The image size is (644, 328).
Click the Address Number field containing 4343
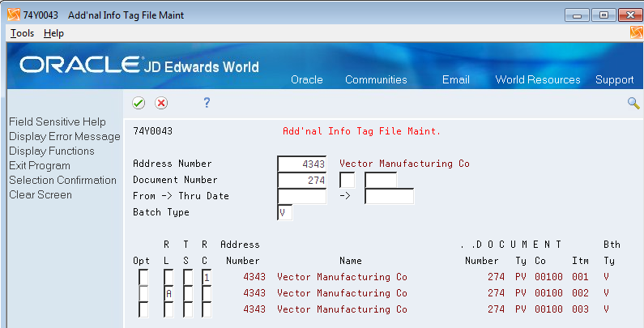(302, 164)
